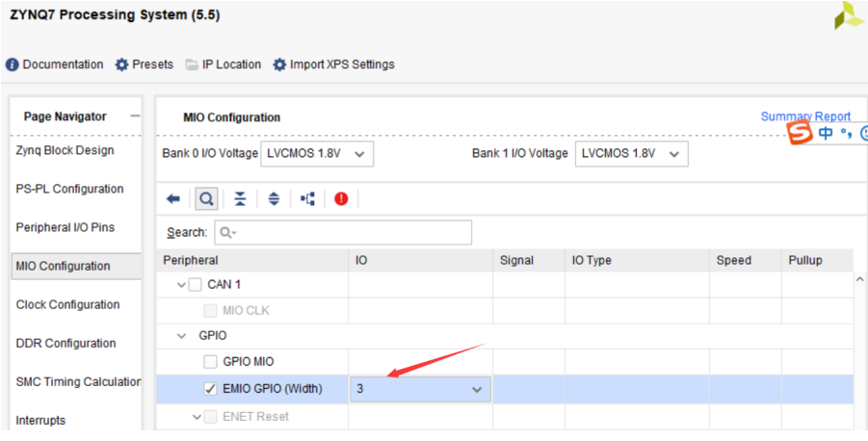Click the Import XPS Settings label
The height and width of the screenshot is (441, 868).
[342, 65]
